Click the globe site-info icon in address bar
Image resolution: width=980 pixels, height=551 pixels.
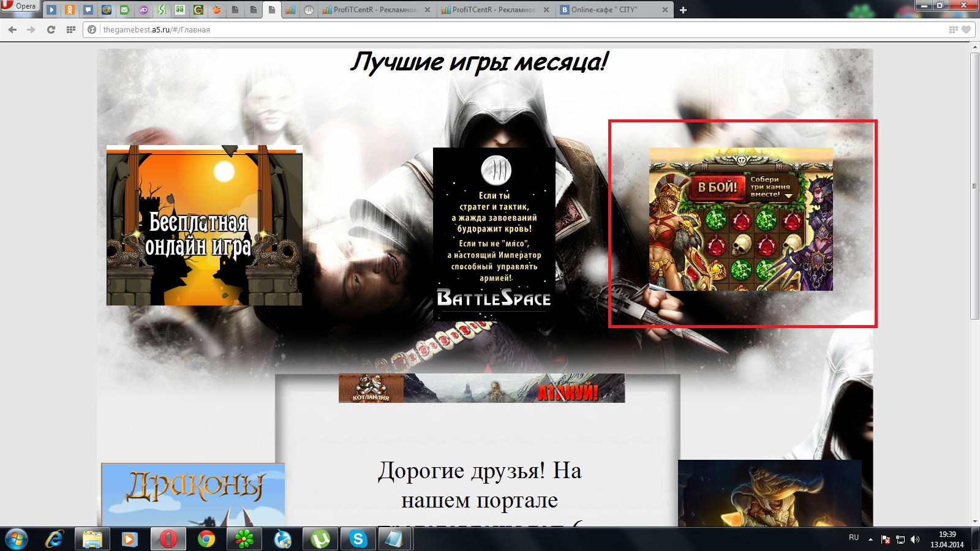[92, 29]
